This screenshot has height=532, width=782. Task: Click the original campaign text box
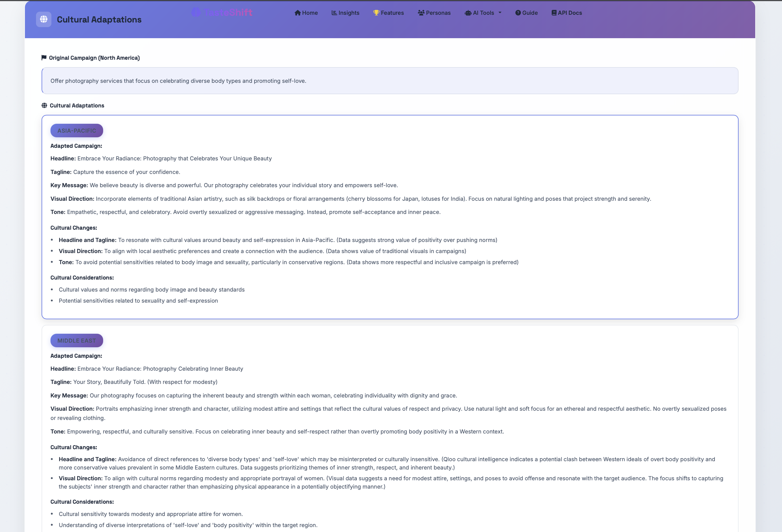[x=390, y=81]
